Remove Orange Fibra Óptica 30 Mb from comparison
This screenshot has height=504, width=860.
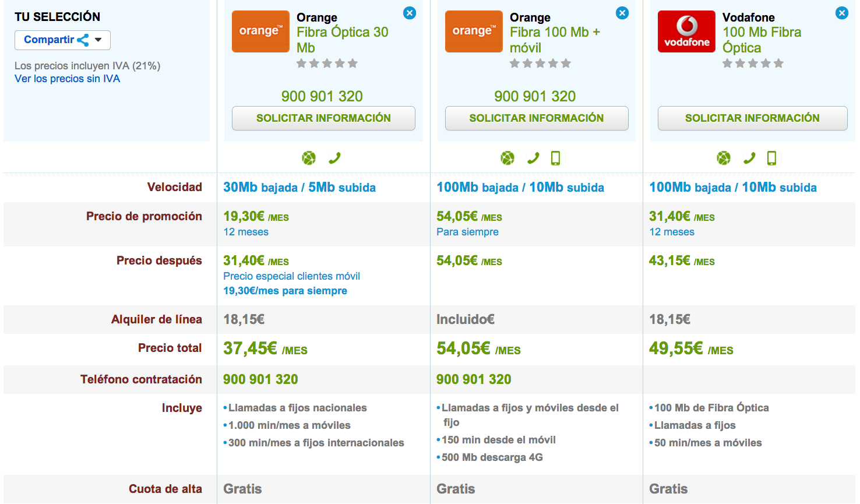click(x=410, y=13)
